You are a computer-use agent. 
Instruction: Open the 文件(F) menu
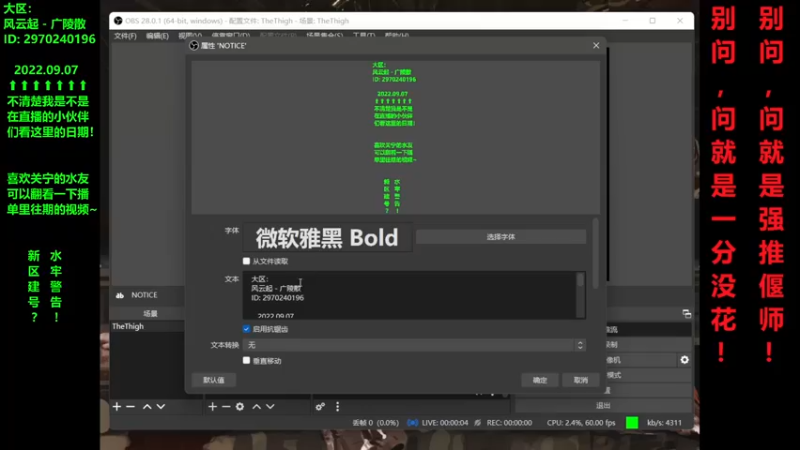[x=125, y=36]
